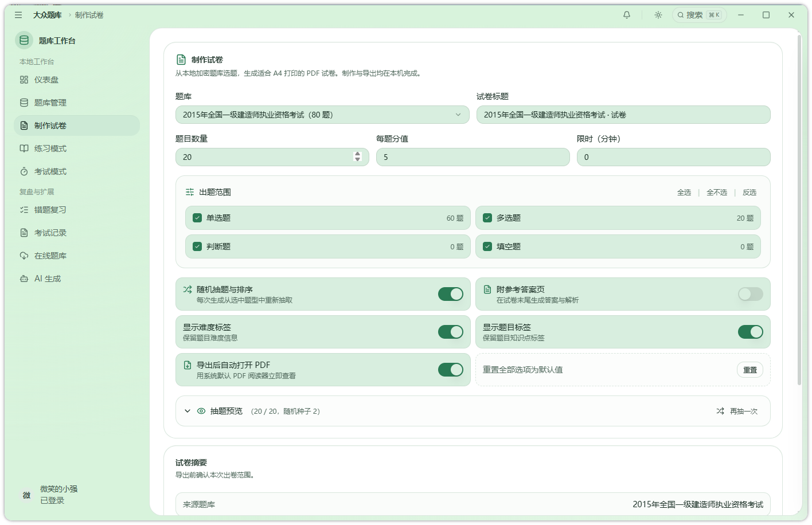Click the 限时（分钟）input field
This screenshot has width=812, height=525.
673,157
